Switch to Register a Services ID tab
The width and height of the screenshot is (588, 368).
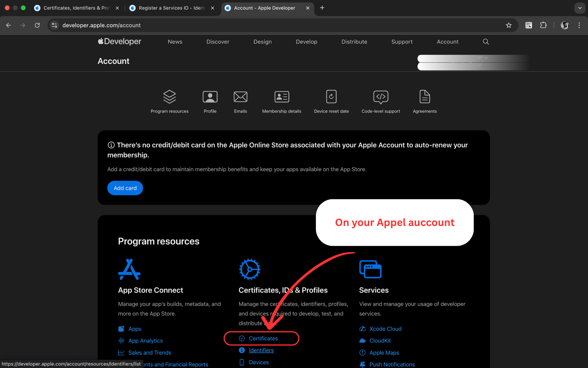click(172, 8)
